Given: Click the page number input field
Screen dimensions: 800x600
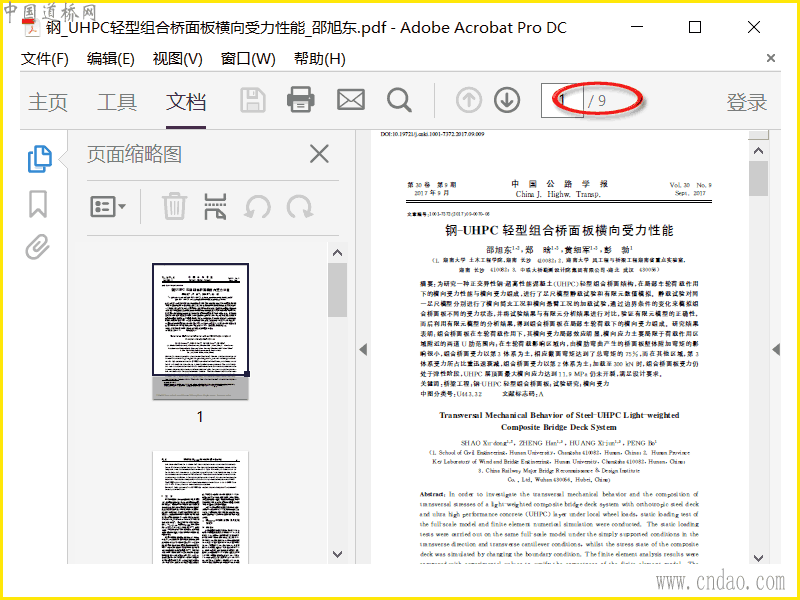Looking at the screenshot, I should [x=562, y=100].
